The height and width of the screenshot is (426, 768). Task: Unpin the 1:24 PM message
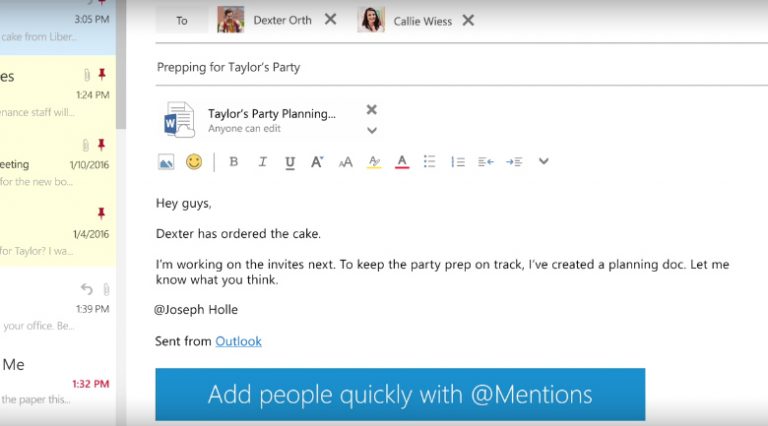click(x=102, y=74)
